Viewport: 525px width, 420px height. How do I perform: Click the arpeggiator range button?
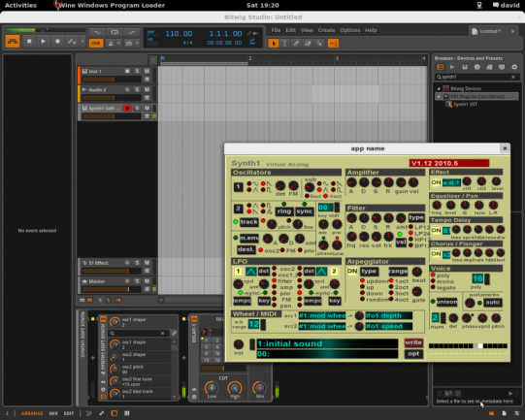tap(398, 271)
